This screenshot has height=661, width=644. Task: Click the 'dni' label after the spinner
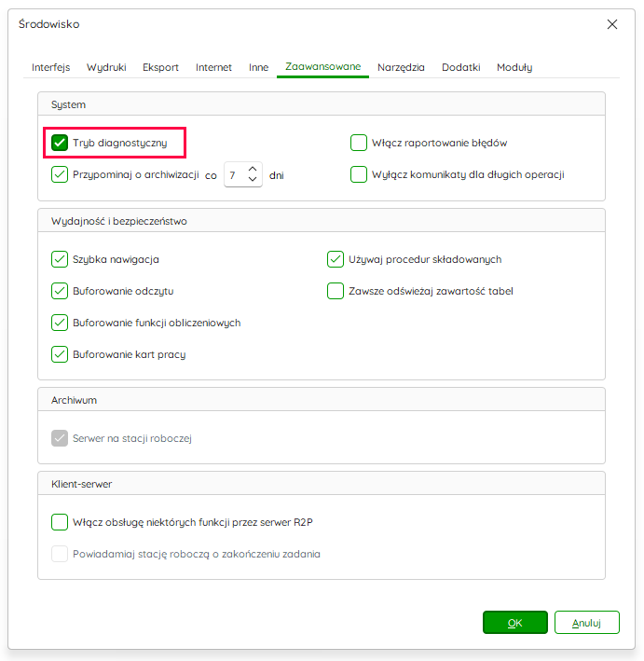click(x=277, y=175)
